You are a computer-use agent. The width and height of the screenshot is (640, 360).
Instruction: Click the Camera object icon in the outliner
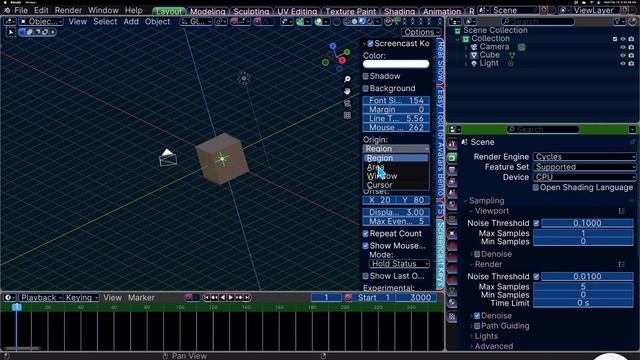click(x=474, y=47)
